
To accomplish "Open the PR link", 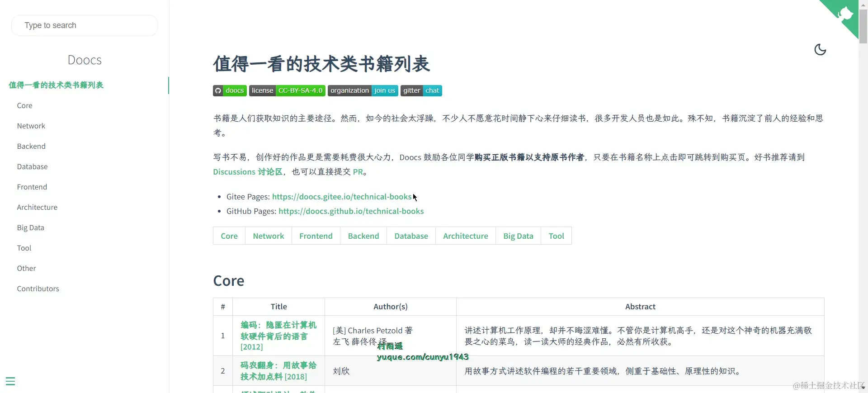I will coord(358,172).
